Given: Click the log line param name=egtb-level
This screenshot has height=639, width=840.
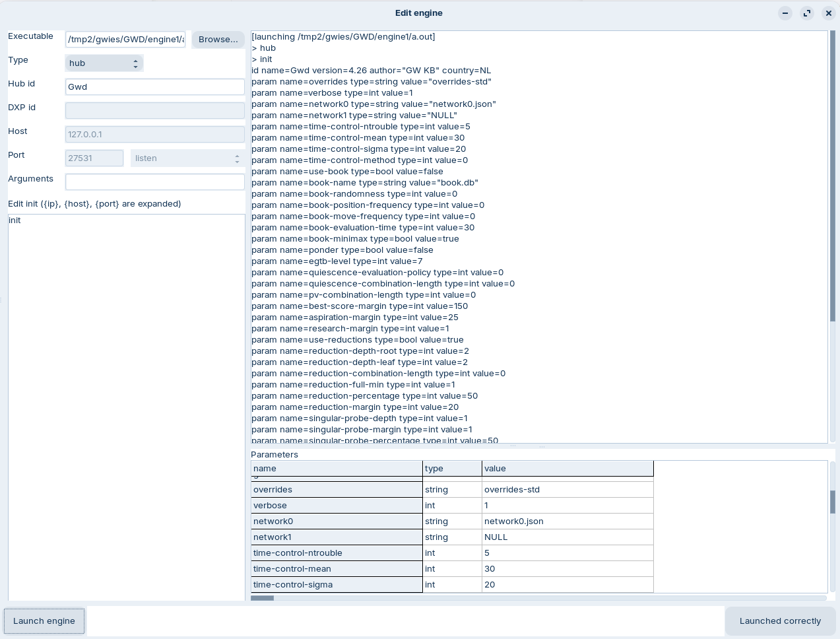Looking at the screenshot, I should click(337, 261).
